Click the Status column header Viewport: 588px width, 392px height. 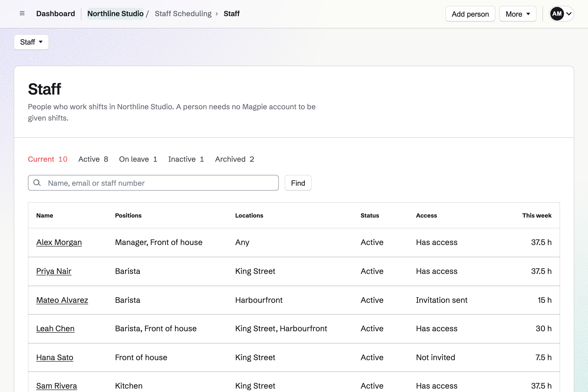[x=369, y=216]
